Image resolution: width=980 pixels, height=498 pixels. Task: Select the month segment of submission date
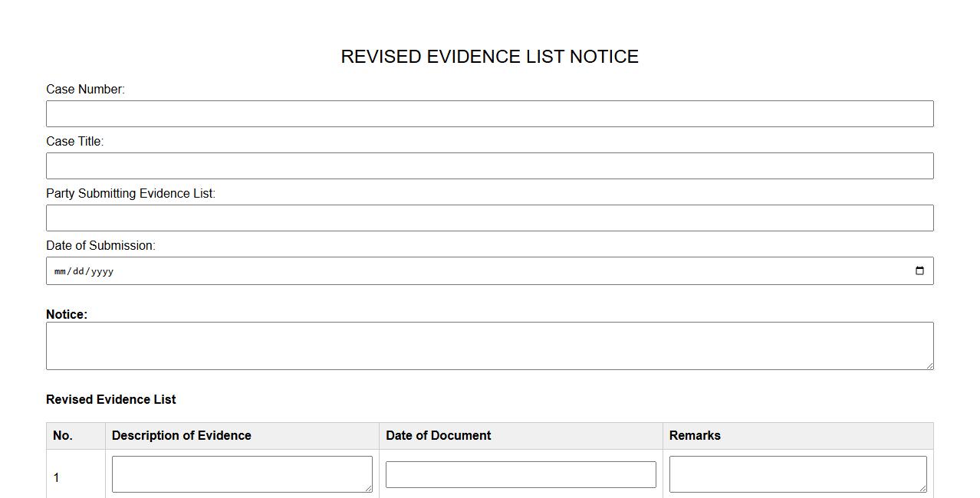pos(60,271)
